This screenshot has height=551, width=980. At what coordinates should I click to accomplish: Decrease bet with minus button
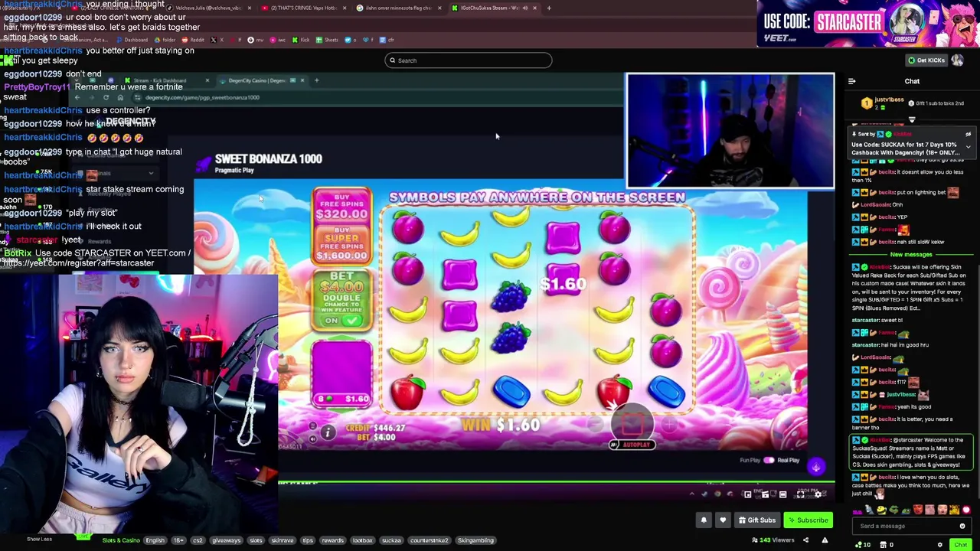(x=596, y=423)
